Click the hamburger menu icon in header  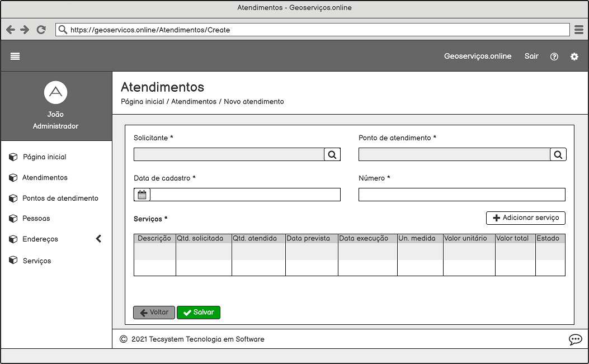pyautogui.click(x=15, y=56)
